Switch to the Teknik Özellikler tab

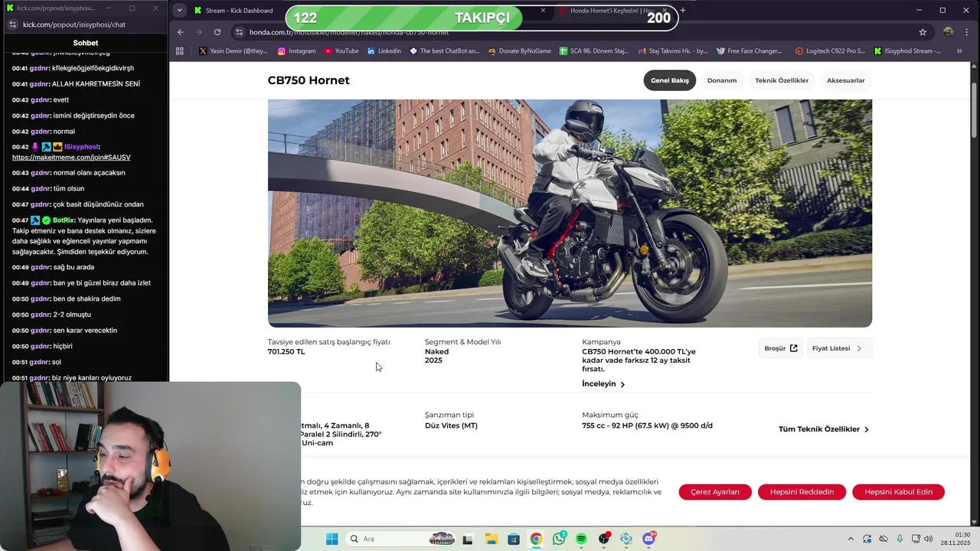pos(782,80)
